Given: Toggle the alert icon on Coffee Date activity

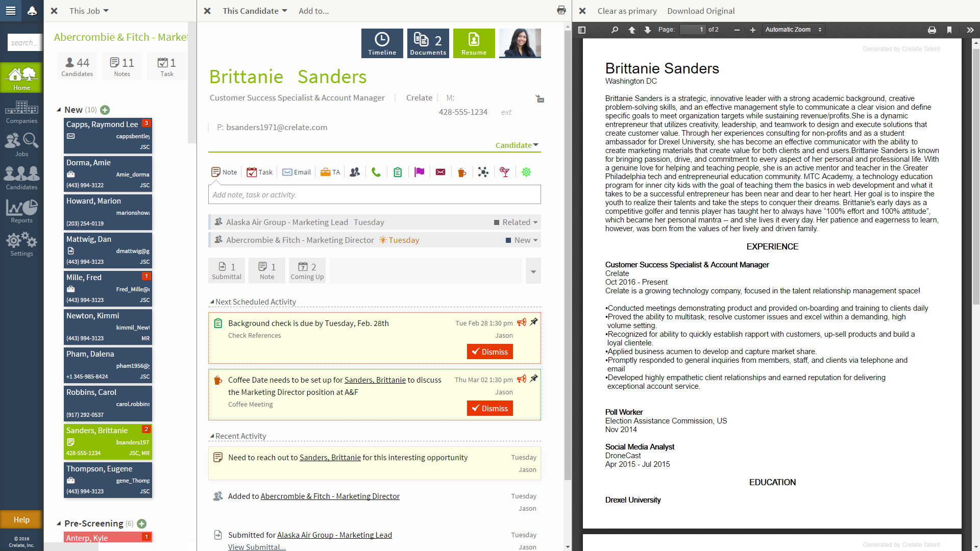Looking at the screenshot, I should click(522, 379).
